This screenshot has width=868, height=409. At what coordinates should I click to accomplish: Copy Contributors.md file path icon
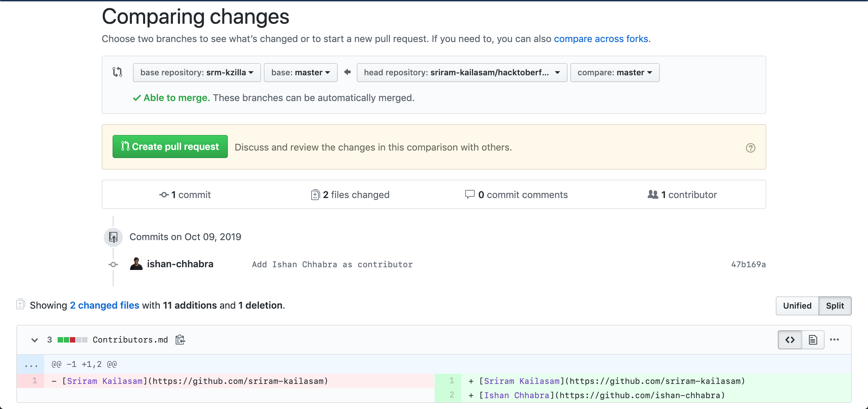(x=180, y=340)
